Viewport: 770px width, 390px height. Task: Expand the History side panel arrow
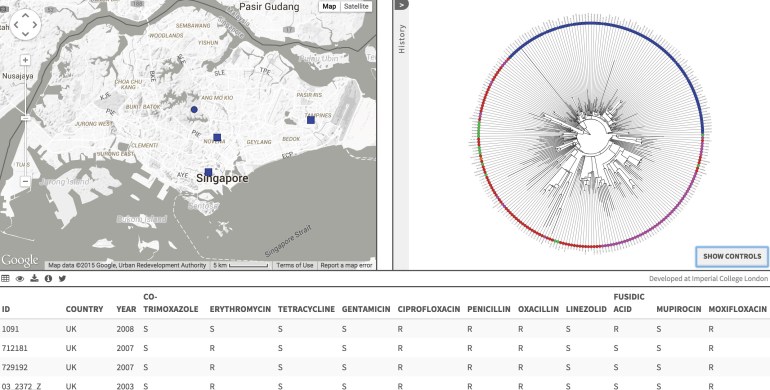(401, 4)
